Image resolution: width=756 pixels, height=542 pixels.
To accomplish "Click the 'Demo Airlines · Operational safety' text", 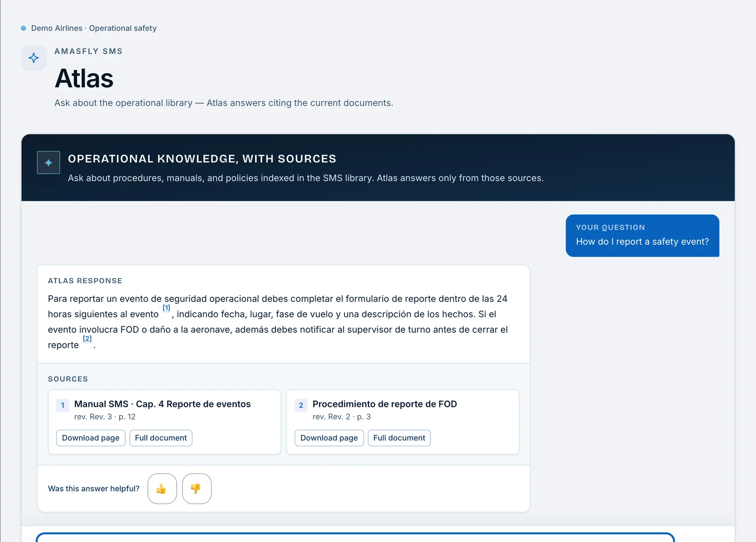I will 94,28.
